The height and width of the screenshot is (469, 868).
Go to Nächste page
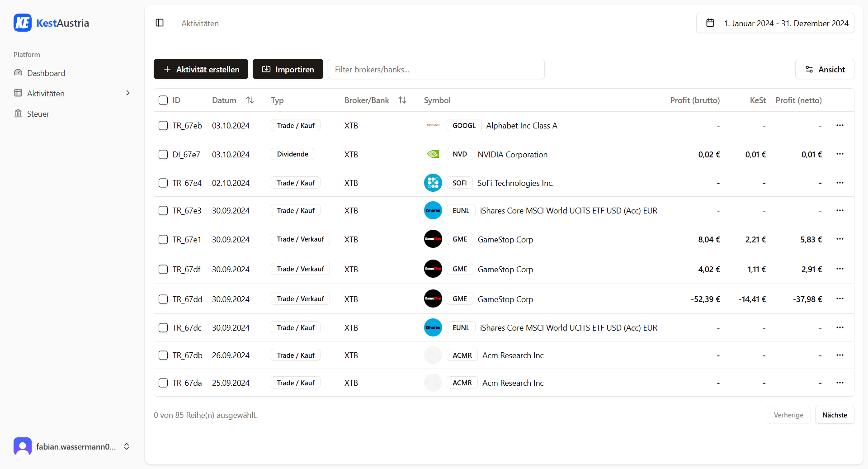coord(835,415)
